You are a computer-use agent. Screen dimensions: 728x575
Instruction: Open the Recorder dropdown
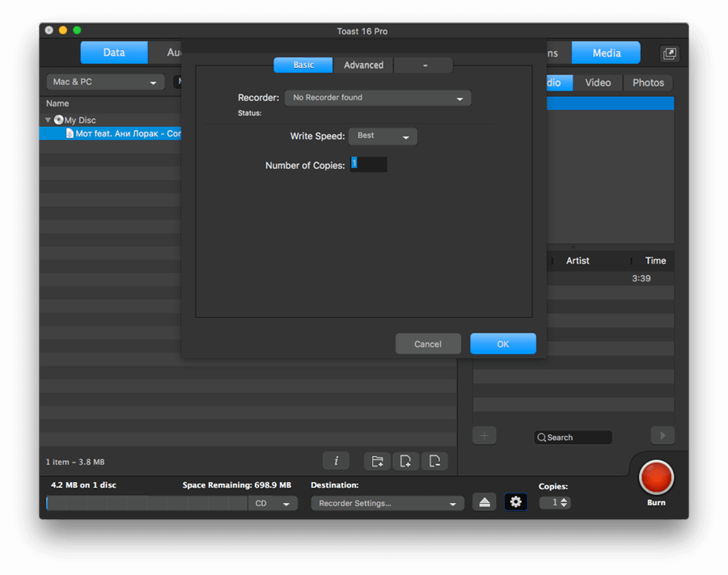(x=378, y=98)
